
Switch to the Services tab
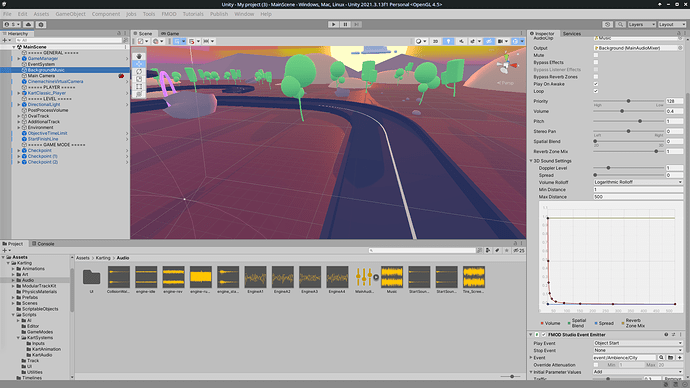coord(572,33)
